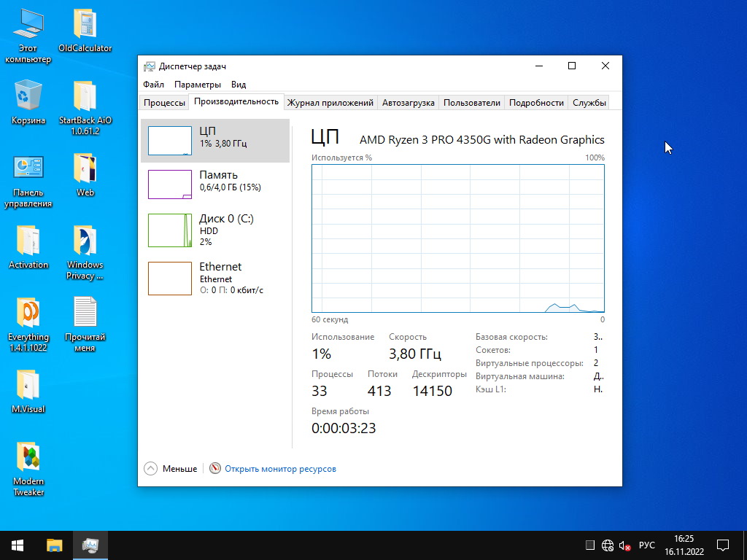747x560 pixels.
Task: Switch to the Автозагрузка tab
Action: pos(408,103)
